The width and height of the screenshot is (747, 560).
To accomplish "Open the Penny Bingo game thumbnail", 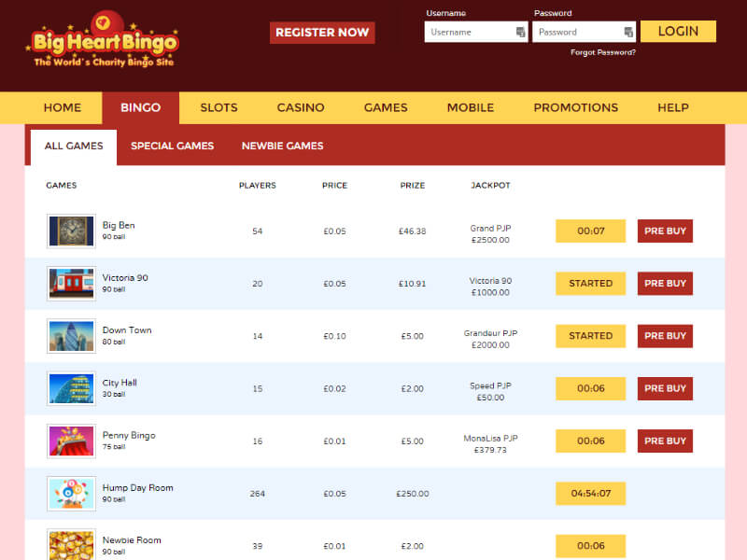I will point(72,441).
